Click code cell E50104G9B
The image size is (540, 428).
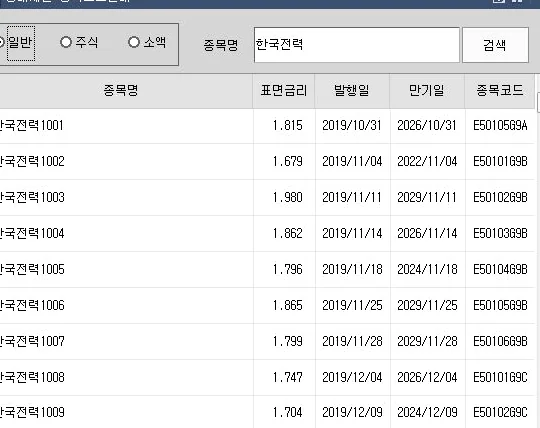click(x=500, y=270)
